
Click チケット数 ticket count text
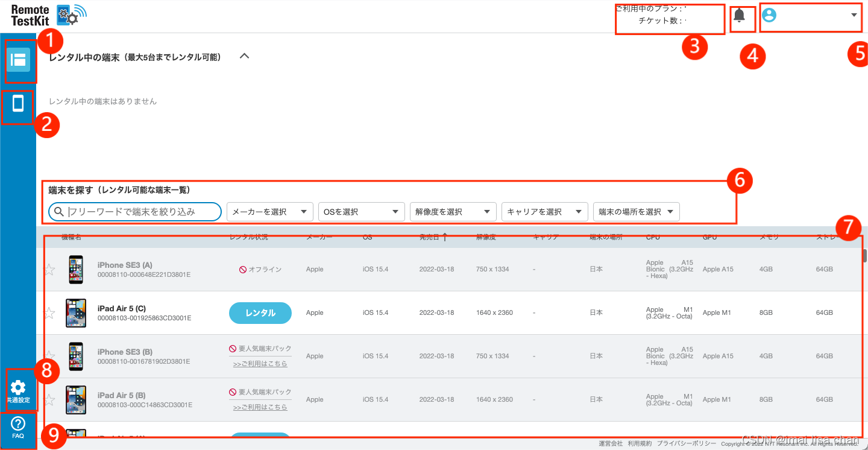pyautogui.click(x=660, y=21)
